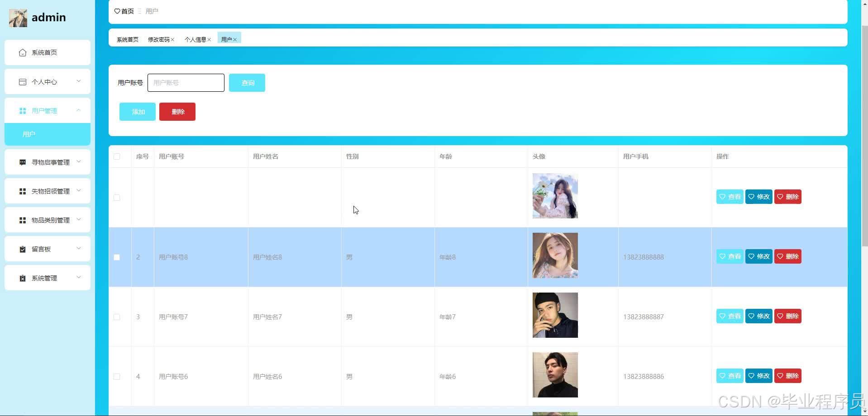
Task: Click 查看 for 用户账号6
Action: tap(730, 376)
